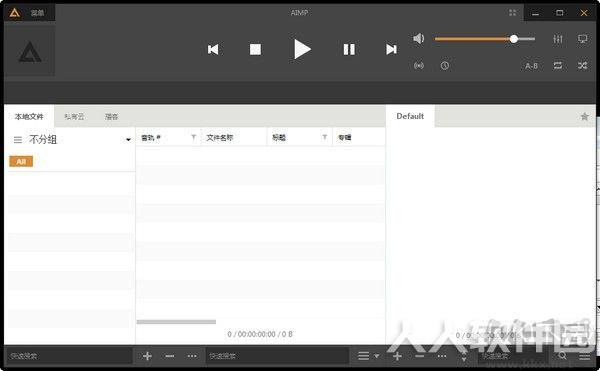Open the internet radio capture icon
Viewport: 600px width, 371px height.
pos(419,66)
